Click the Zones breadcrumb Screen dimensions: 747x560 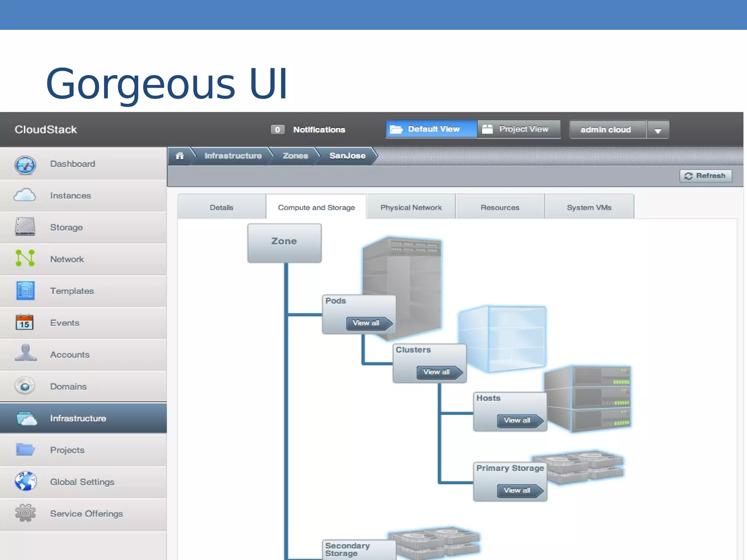point(295,156)
